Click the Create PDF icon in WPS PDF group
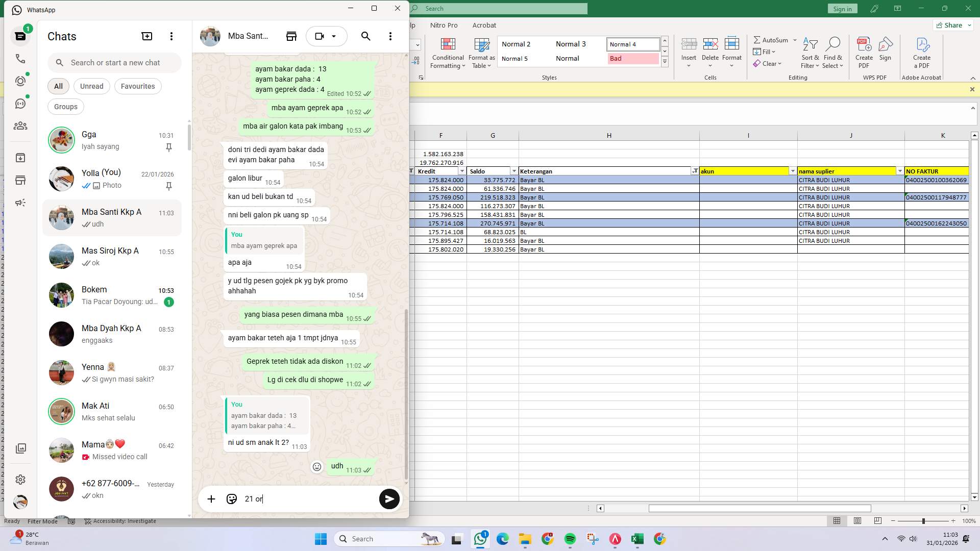 [864, 48]
